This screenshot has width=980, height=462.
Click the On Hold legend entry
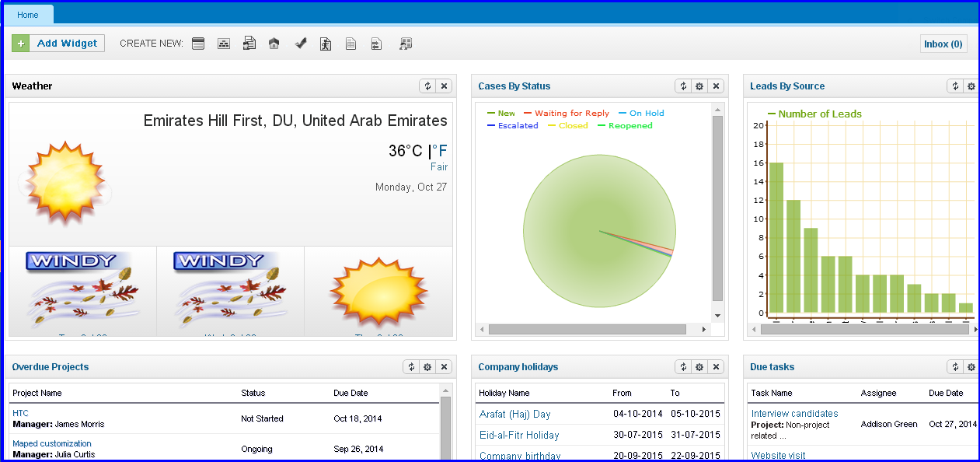tap(641, 114)
